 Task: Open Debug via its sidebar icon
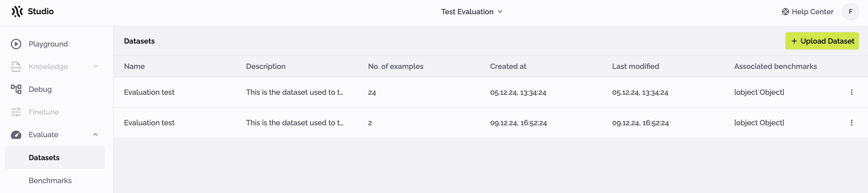[16, 89]
